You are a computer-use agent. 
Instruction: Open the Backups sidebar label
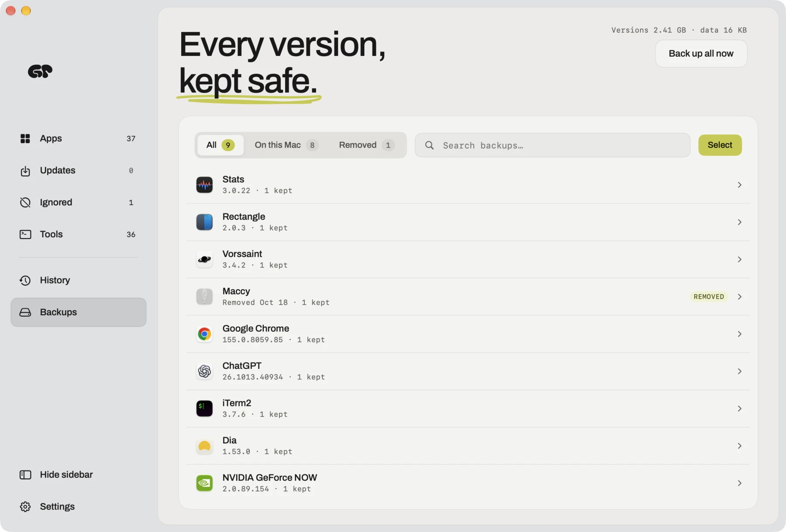click(58, 312)
